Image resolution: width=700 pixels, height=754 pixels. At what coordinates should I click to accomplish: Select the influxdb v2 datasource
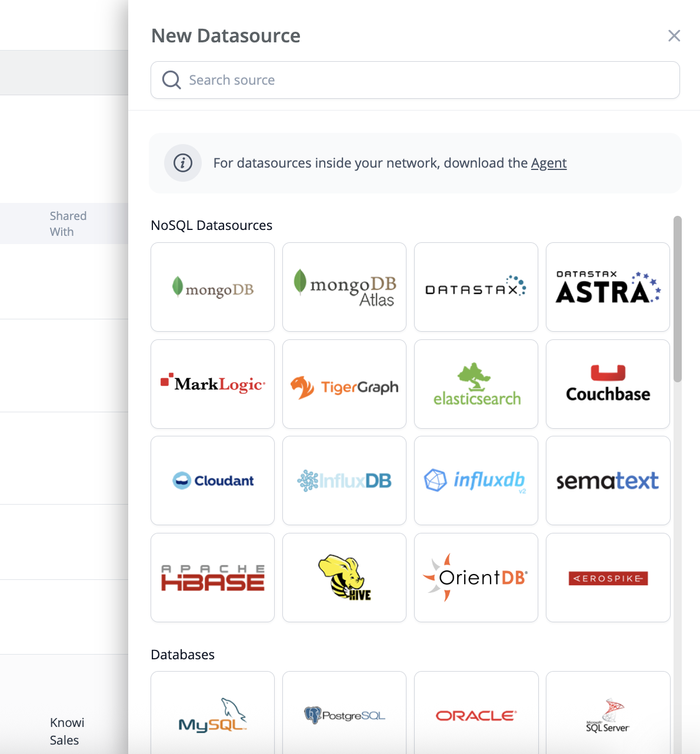pos(476,481)
